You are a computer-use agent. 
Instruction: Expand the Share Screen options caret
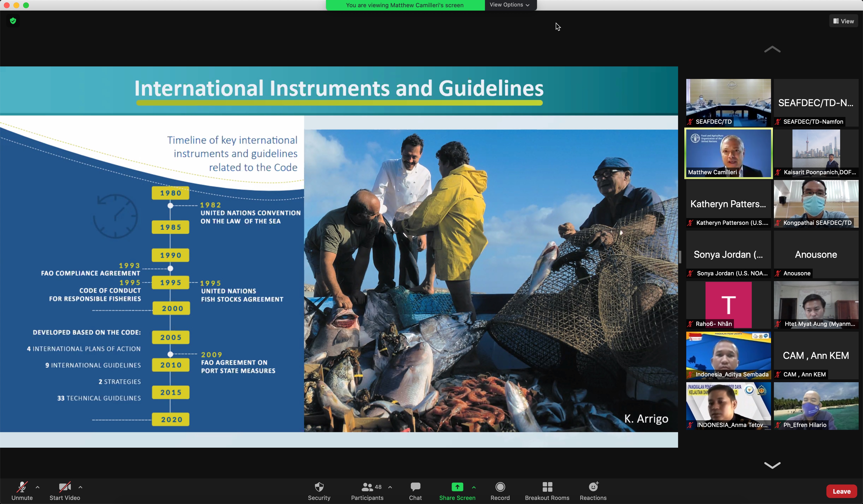(474, 487)
